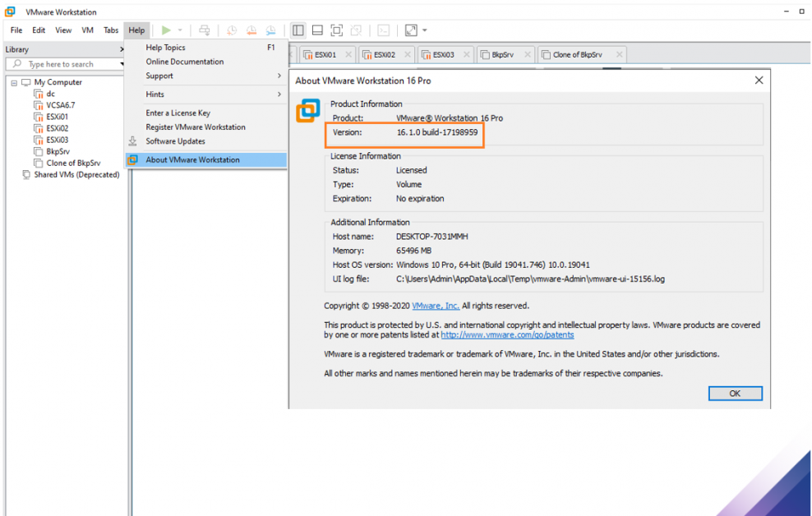
Task: Open the power options dropdown arrow
Action: tap(180, 31)
